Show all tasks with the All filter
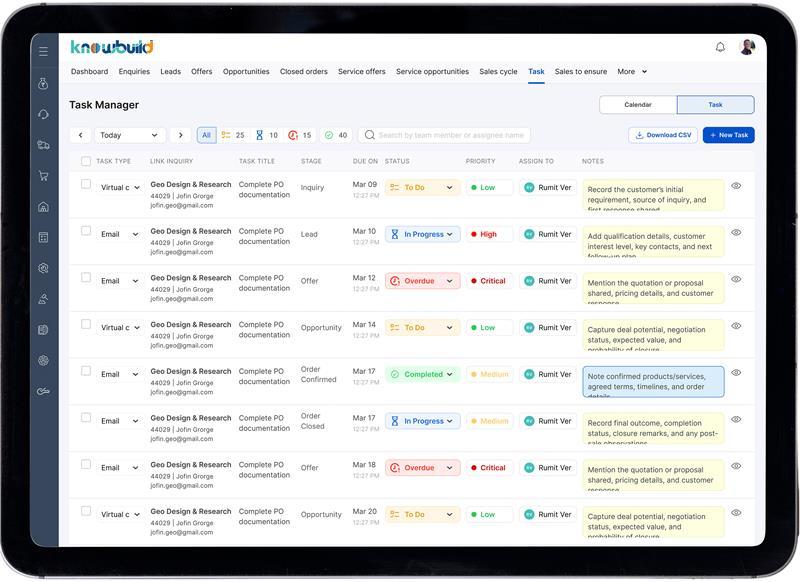Screen dimensions: 800x582 206,135
